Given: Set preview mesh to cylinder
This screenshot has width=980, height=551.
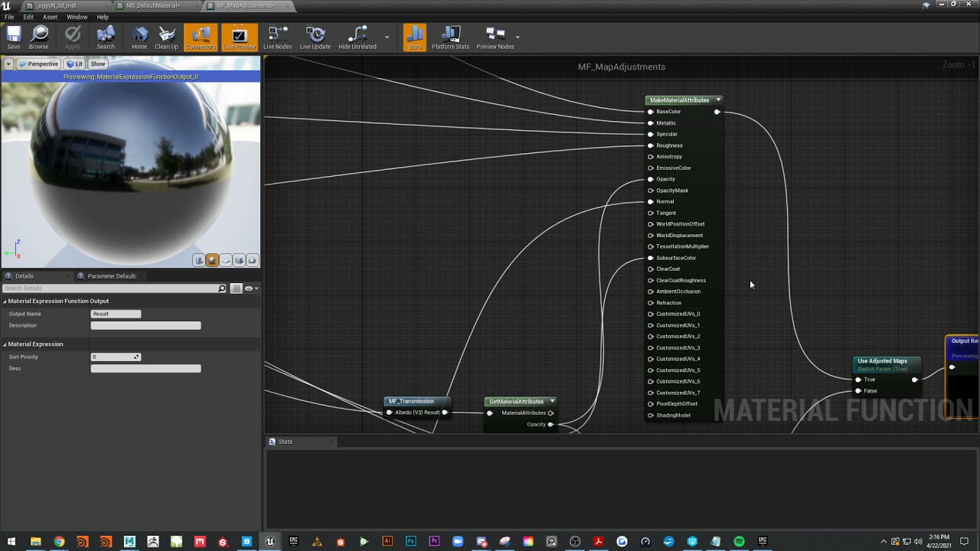Looking at the screenshot, I should point(199,260).
